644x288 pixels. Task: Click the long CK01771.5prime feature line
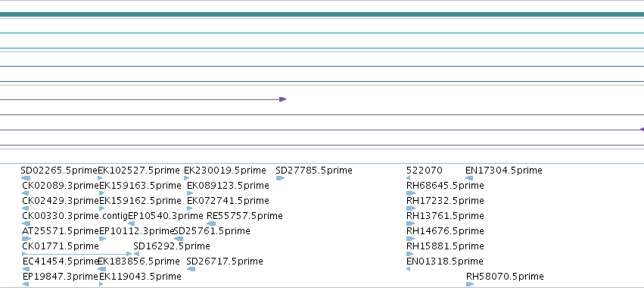[76, 254]
